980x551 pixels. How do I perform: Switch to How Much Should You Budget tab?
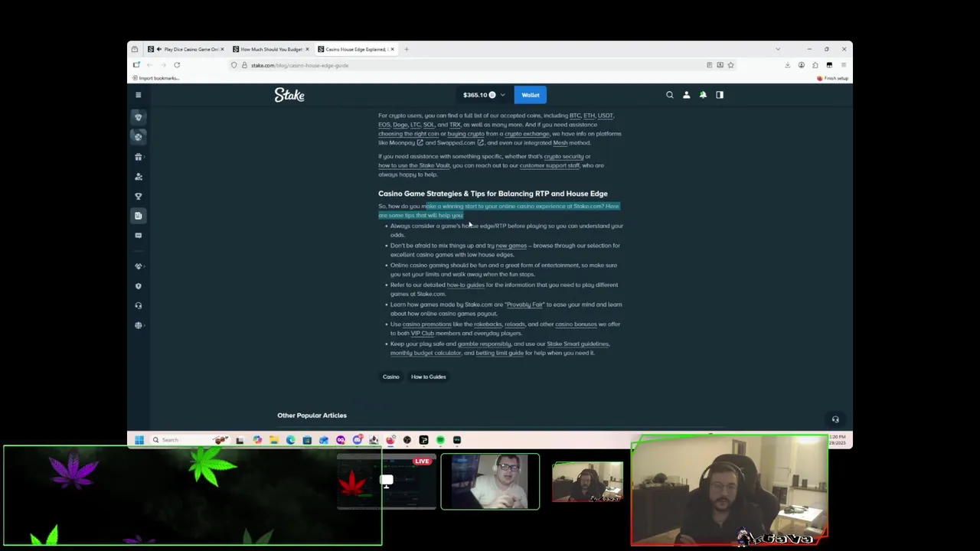pos(269,49)
